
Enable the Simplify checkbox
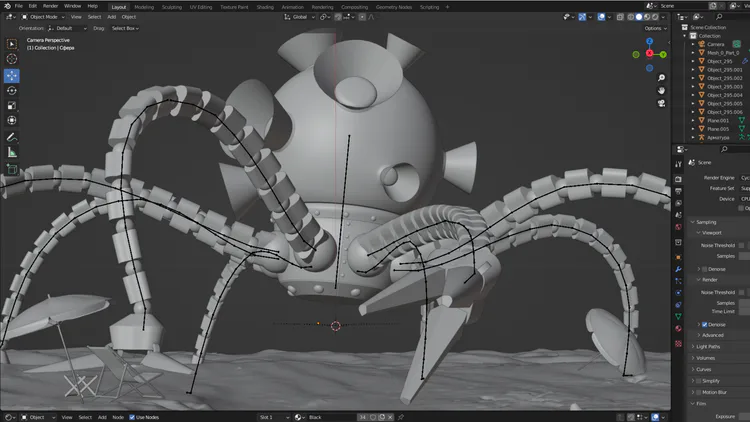(699, 381)
